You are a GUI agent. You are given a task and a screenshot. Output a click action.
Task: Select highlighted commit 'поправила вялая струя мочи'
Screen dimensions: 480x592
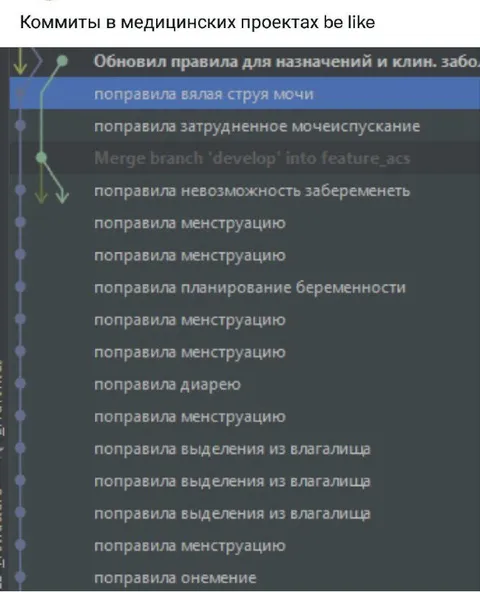pos(245,93)
